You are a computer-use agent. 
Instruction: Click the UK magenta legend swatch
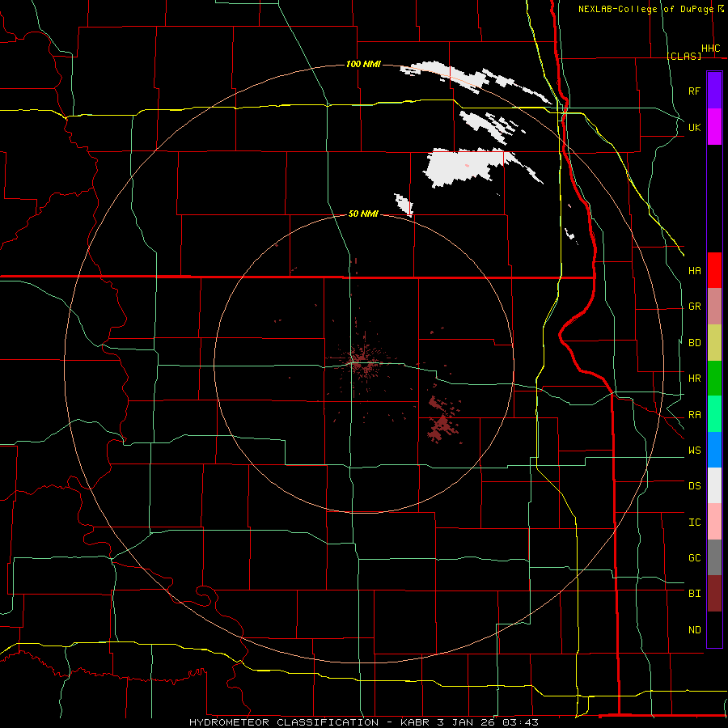714,127
